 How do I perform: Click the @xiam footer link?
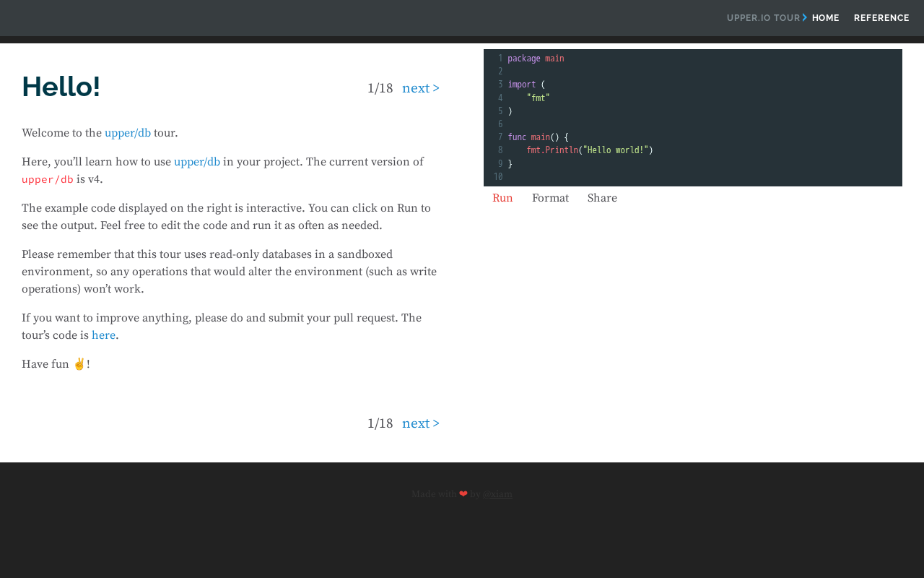[x=497, y=494]
